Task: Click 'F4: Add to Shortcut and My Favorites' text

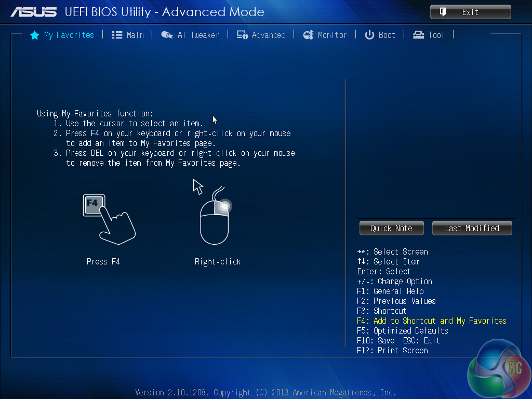Action: pyautogui.click(x=432, y=321)
